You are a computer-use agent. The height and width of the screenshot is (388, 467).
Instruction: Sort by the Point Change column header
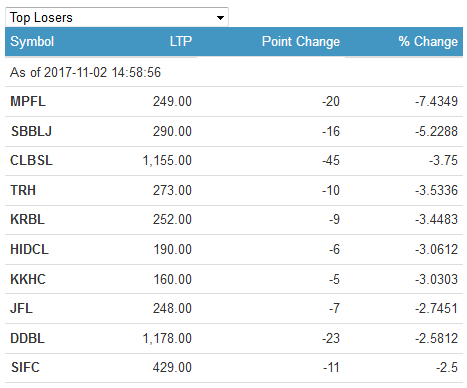[x=301, y=42]
